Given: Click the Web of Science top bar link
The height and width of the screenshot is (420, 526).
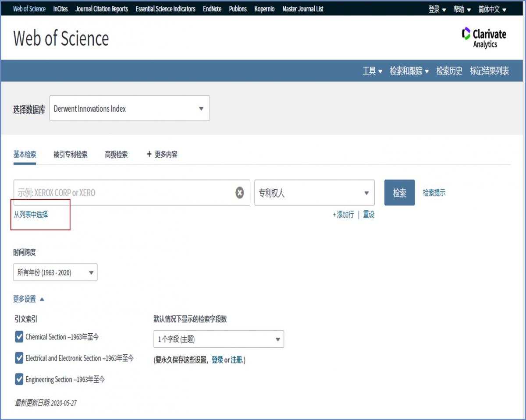Looking at the screenshot, I should pos(29,9).
